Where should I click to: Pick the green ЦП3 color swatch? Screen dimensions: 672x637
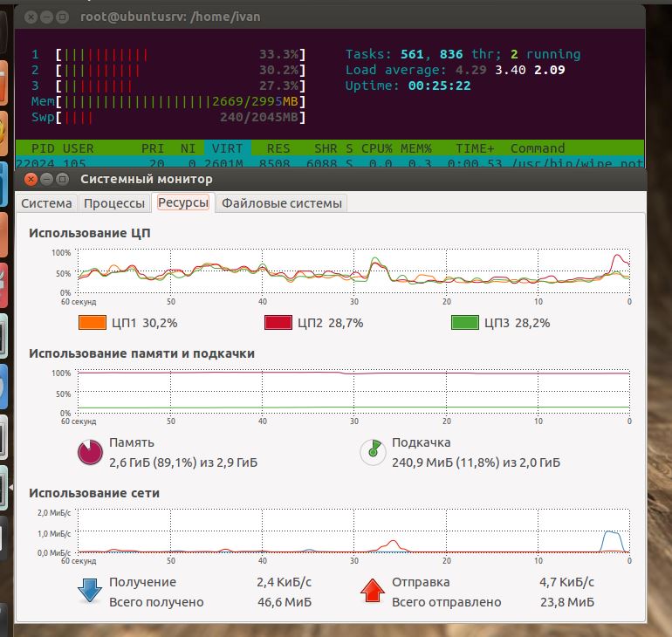(464, 323)
